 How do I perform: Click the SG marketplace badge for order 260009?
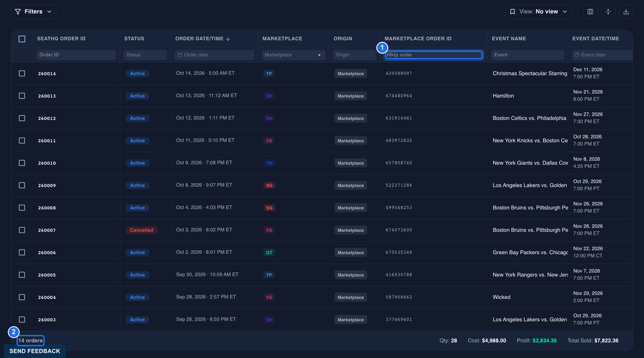pyautogui.click(x=269, y=185)
